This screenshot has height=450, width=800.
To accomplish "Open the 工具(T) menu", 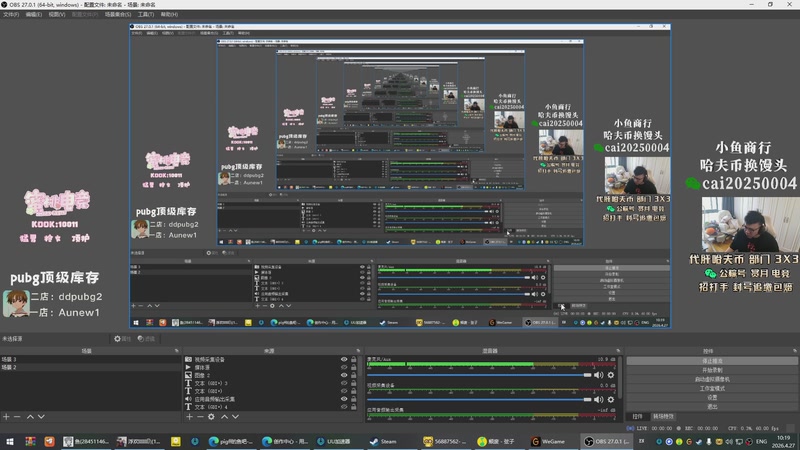I will 146,14.
